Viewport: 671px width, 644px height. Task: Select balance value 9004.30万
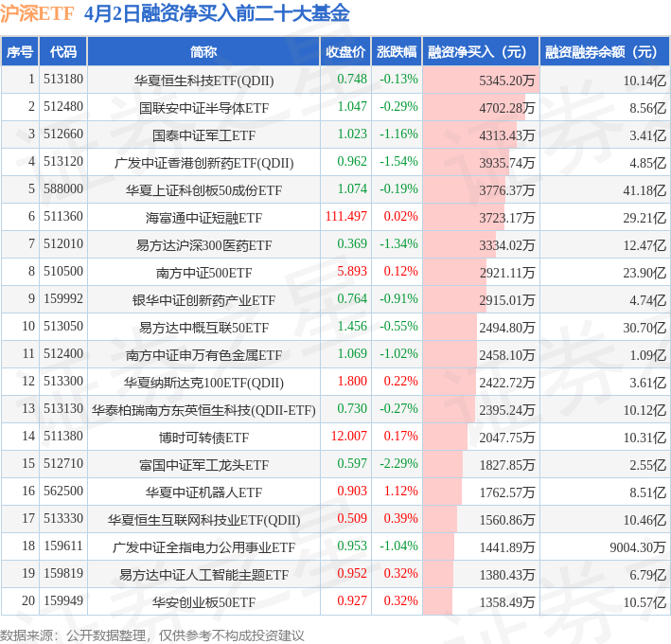(638, 546)
